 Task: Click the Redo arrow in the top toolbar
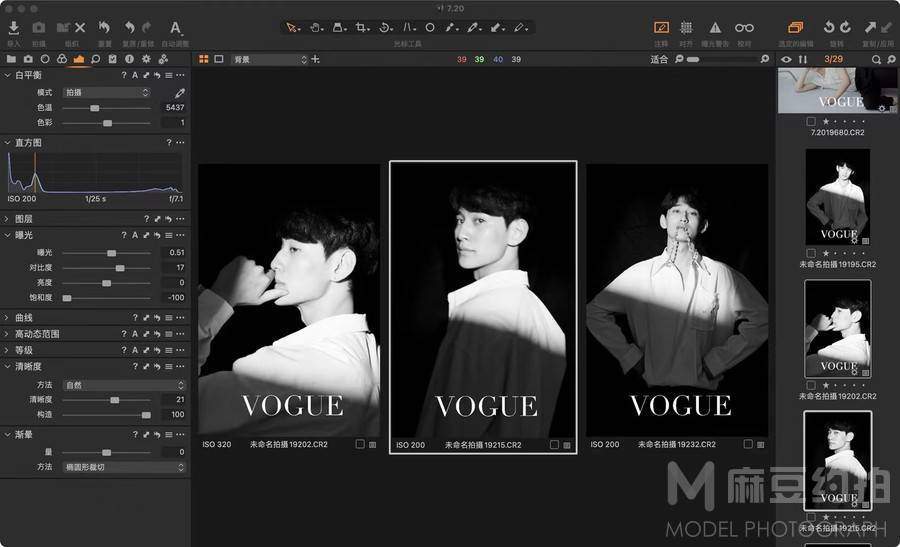tap(146, 28)
